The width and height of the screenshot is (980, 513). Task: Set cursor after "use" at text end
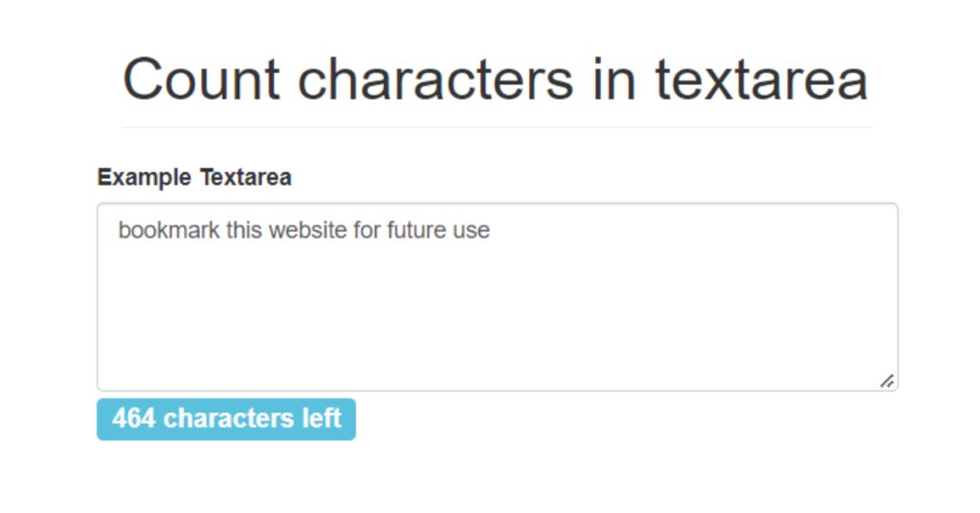click(x=491, y=230)
